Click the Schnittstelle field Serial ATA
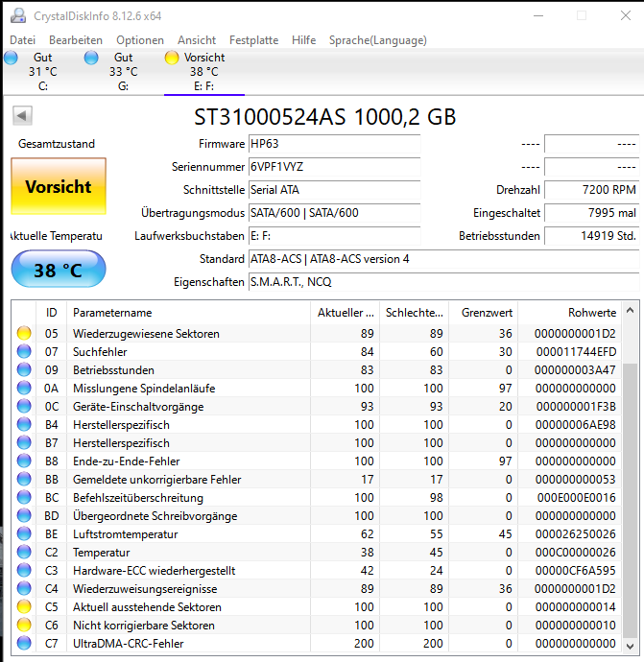The width and height of the screenshot is (644, 662). tap(334, 190)
